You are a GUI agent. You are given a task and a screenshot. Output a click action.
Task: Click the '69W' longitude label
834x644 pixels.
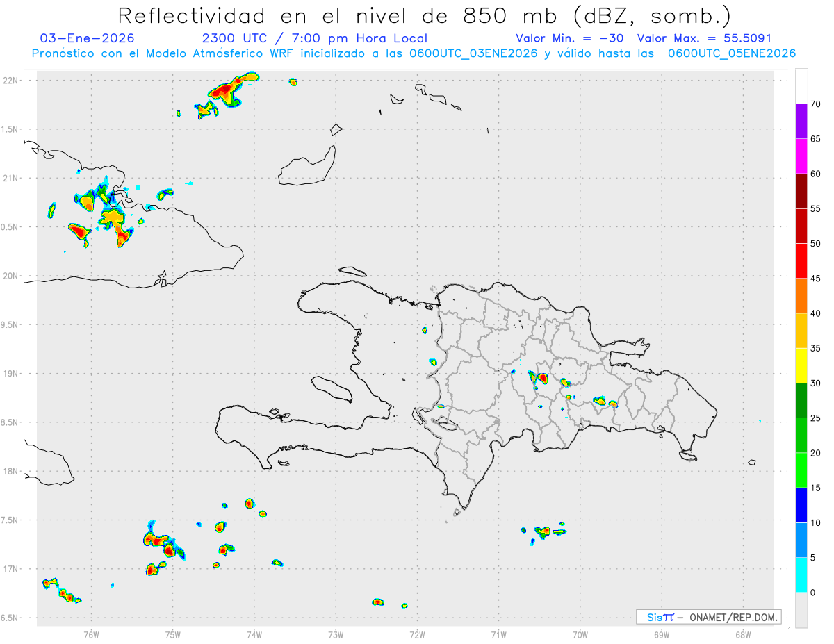tap(662, 634)
